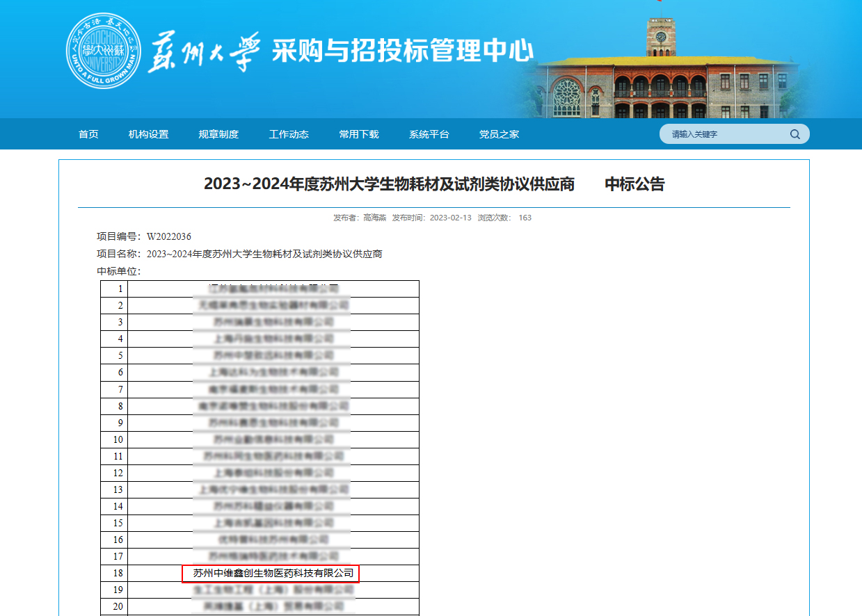The image size is (862, 616).
Task: Click the row number 1 cell
Action: tap(114, 289)
